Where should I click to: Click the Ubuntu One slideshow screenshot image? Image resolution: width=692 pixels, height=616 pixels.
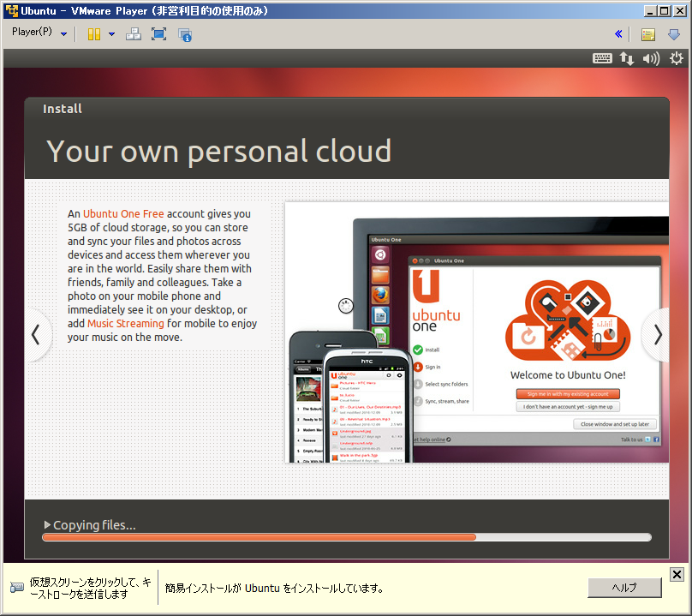coord(477,332)
